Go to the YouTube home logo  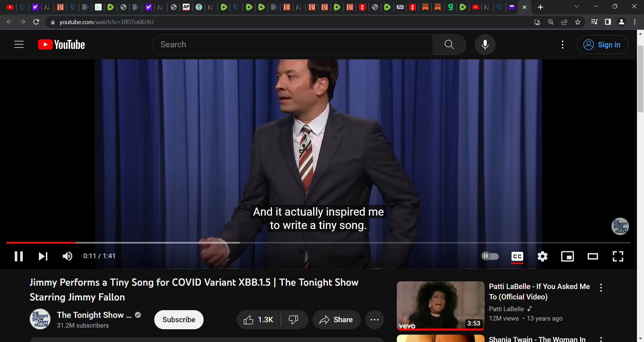(x=61, y=45)
